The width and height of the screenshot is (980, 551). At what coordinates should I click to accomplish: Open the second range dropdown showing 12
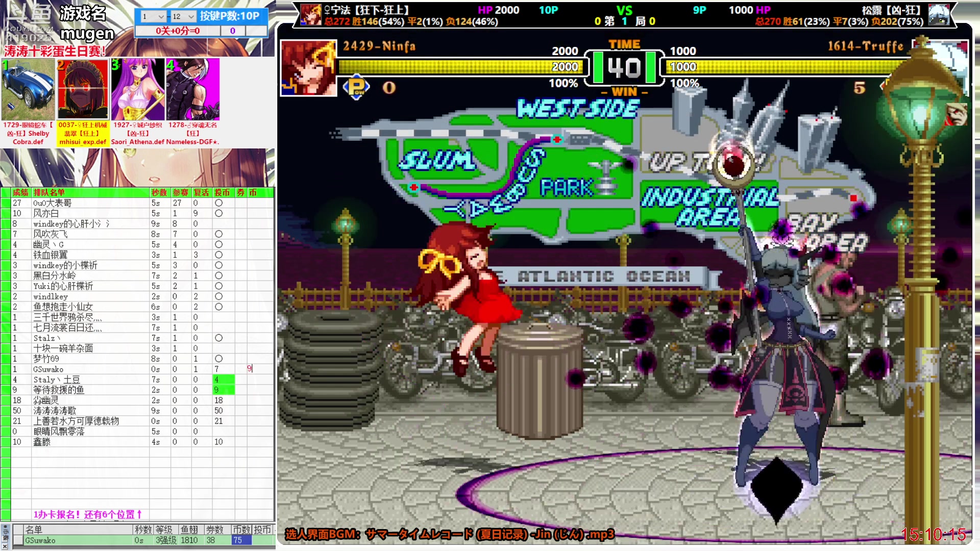(183, 16)
